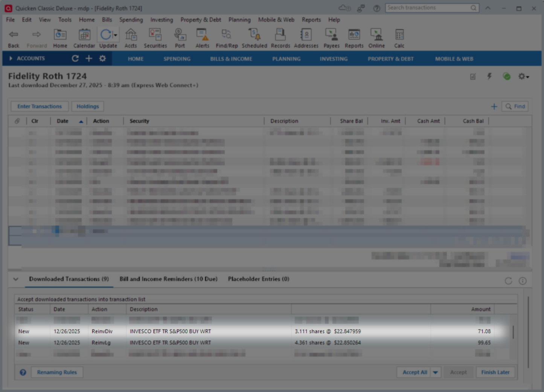Open the Securities toolbar icon

click(x=155, y=38)
